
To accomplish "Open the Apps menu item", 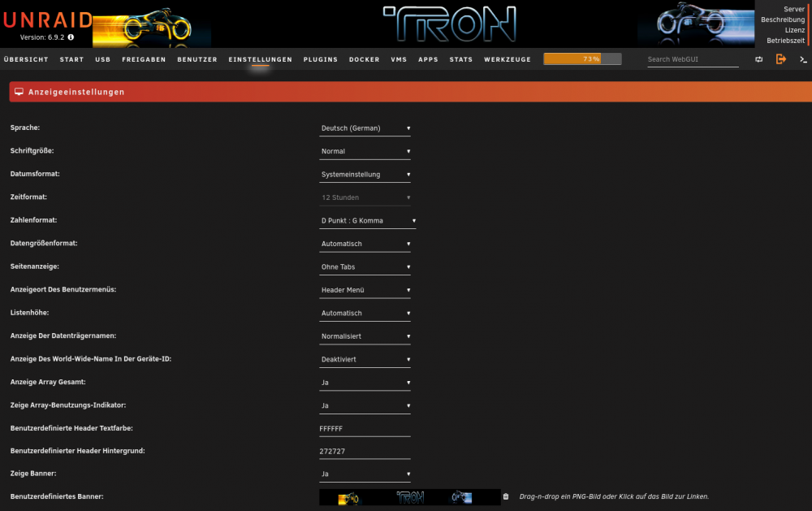I will [428, 59].
